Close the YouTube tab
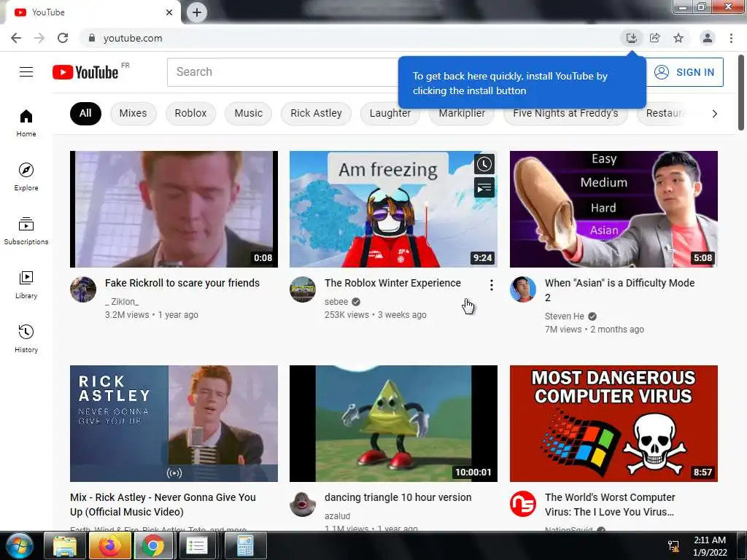Viewport: 747px width, 560px height. [169, 12]
